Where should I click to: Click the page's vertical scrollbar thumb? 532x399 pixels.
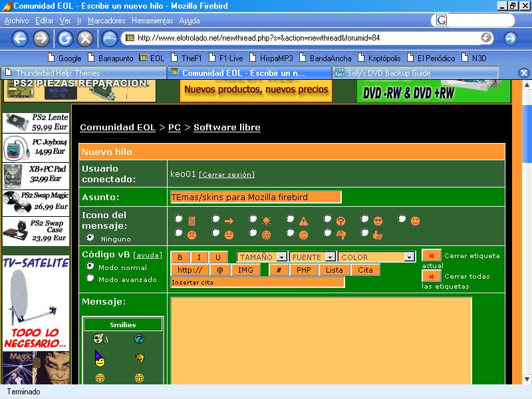point(527,134)
